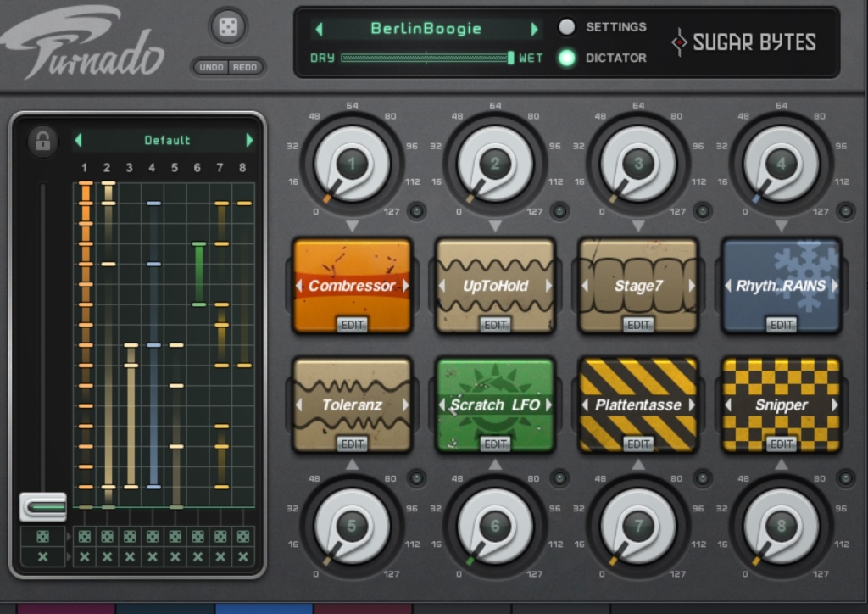The width and height of the screenshot is (868, 614).
Task: Click the X icon under Dictator column 1
Action: 83,558
